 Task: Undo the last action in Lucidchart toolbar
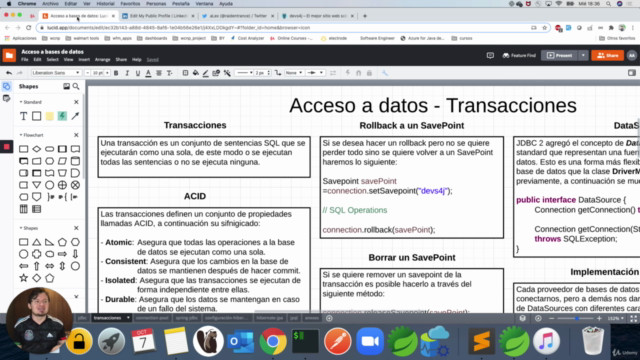click(x=9, y=73)
